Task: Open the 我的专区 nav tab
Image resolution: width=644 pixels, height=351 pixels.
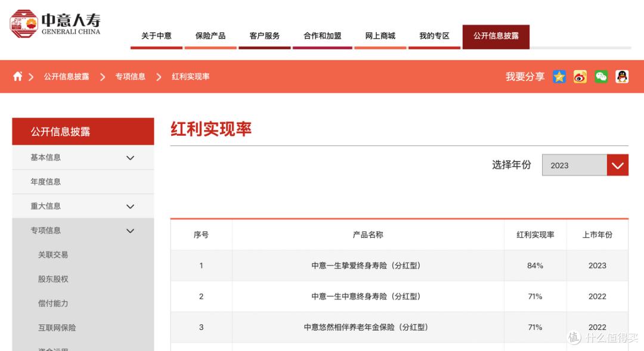Action: click(x=434, y=36)
